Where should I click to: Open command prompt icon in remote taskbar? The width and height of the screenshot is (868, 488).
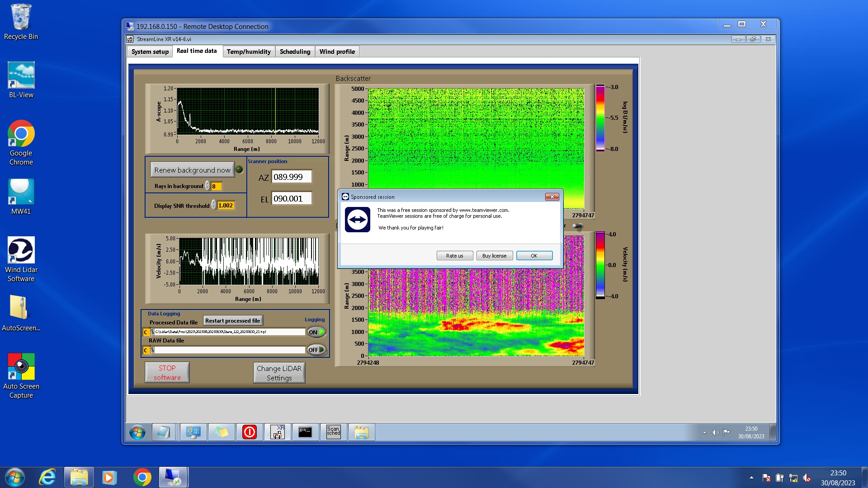coord(305,432)
